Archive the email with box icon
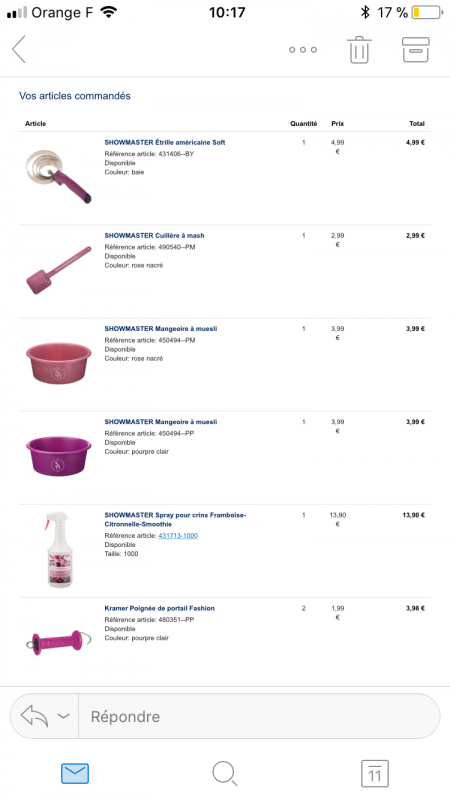The height and width of the screenshot is (800, 450). point(416,49)
